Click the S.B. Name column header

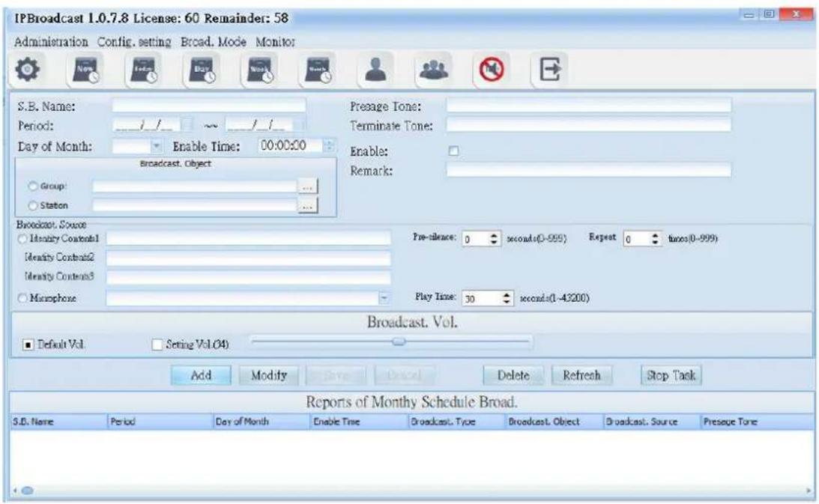click(x=58, y=422)
